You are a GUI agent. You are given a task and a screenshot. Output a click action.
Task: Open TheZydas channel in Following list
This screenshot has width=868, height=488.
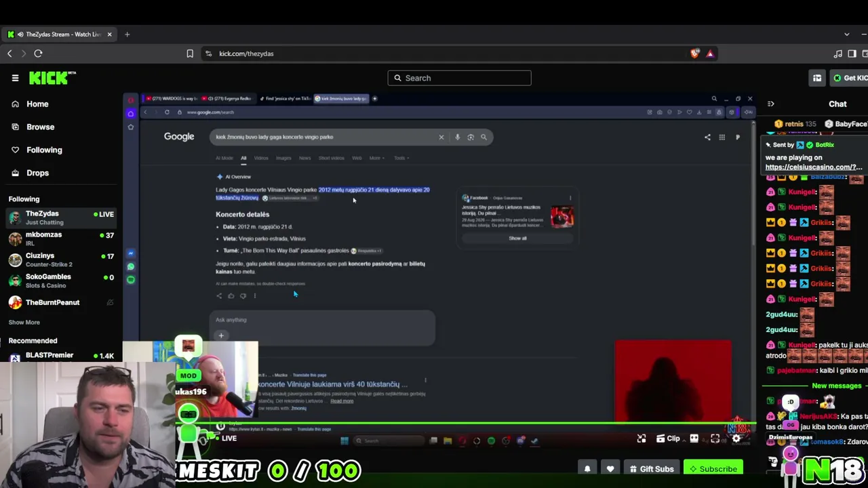coord(61,218)
